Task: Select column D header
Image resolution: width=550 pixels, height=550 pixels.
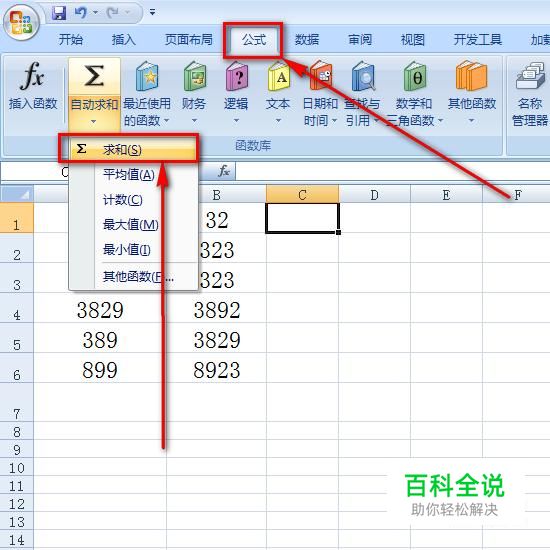Action: pyautogui.click(x=374, y=195)
